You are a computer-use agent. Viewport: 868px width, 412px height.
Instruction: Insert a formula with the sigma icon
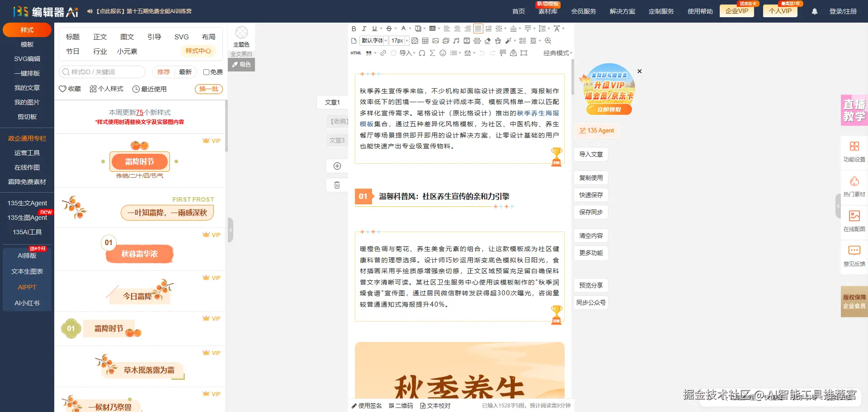click(432, 53)
